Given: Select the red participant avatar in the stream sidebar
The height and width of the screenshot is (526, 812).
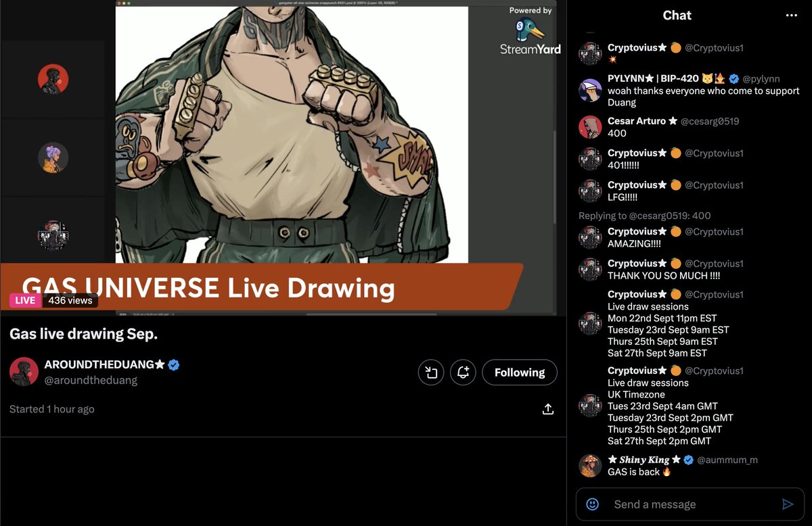Looking at the screenshot, I should pos(53,80).
